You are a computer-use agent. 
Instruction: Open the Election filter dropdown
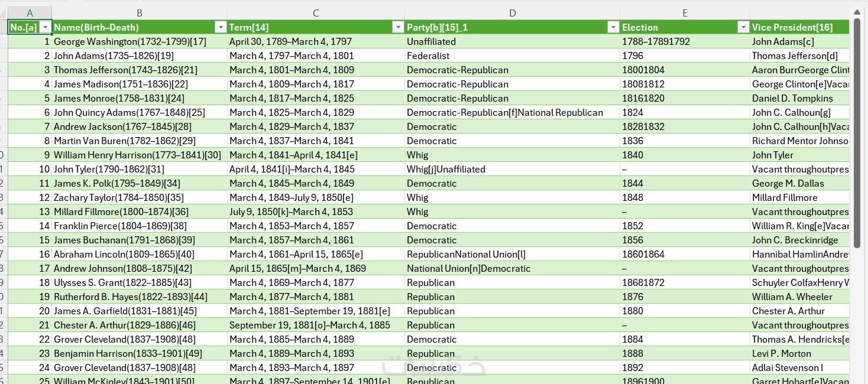point(743,27)
